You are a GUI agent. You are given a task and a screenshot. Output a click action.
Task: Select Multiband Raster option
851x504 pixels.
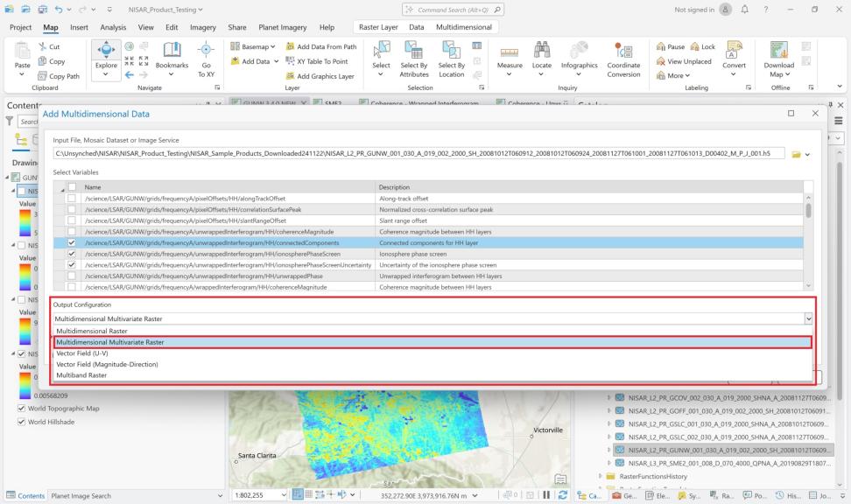[433, 375]
